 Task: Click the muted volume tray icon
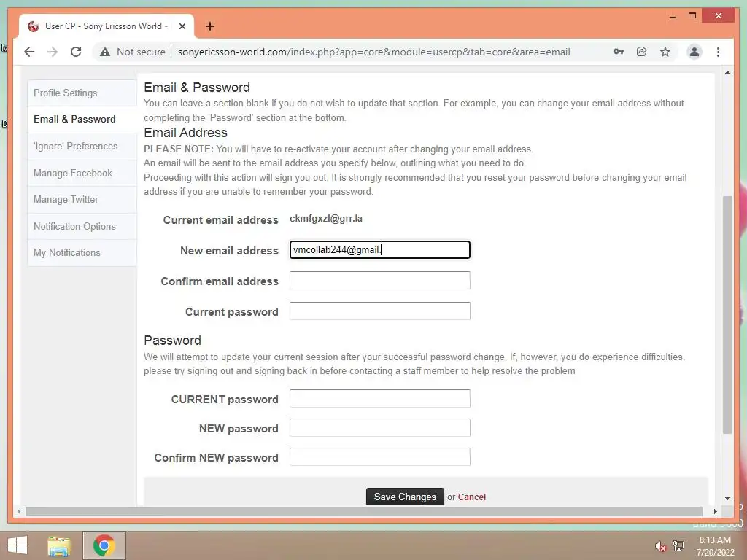pyautogui.click(x=660, y=546)
